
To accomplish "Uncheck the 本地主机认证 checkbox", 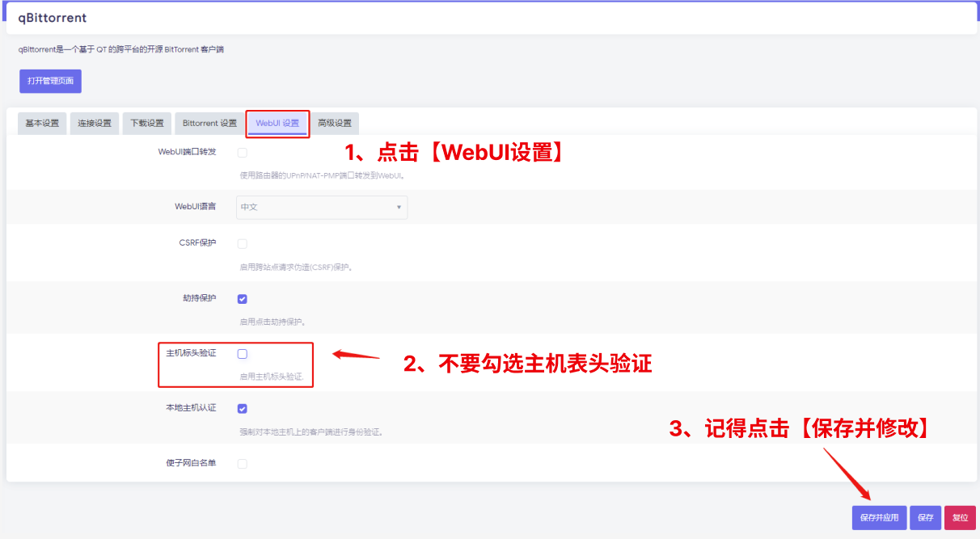I will click(x=243, y=408).
